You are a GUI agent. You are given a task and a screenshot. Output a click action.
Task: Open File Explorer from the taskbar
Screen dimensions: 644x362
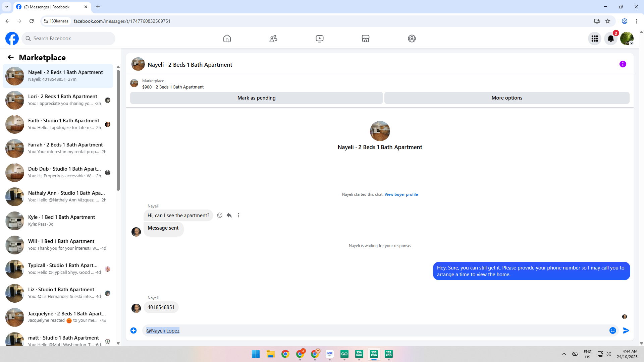(271, 354)
